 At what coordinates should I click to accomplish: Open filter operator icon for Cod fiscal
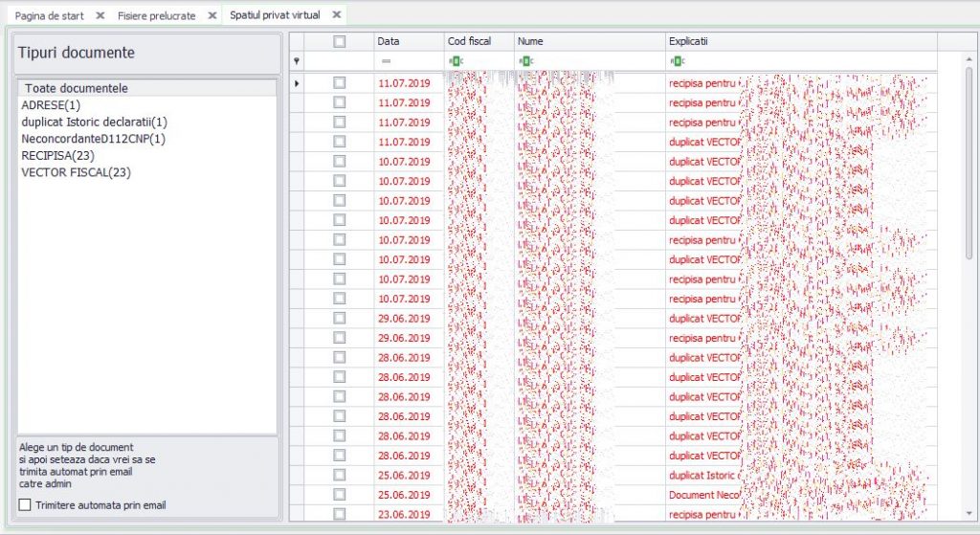click(x=456, y=60)
